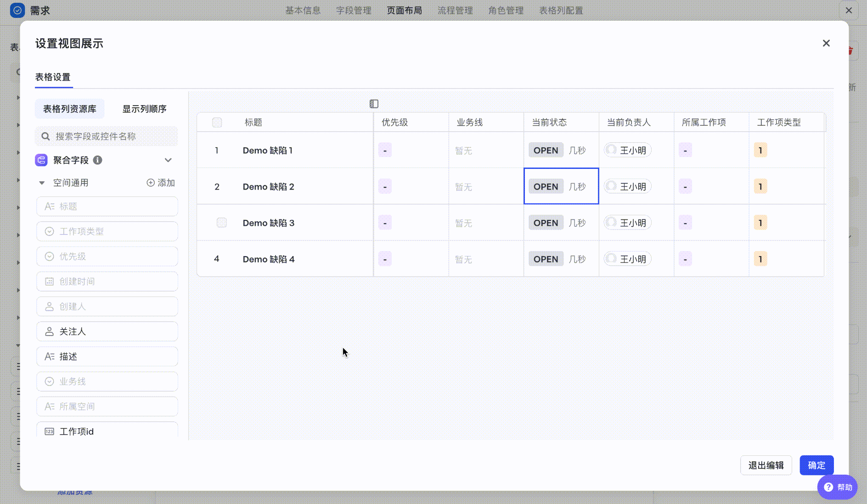
Task: Click the yellow 1 tag in Demo 缺陷 2 row
Action: 760,186
